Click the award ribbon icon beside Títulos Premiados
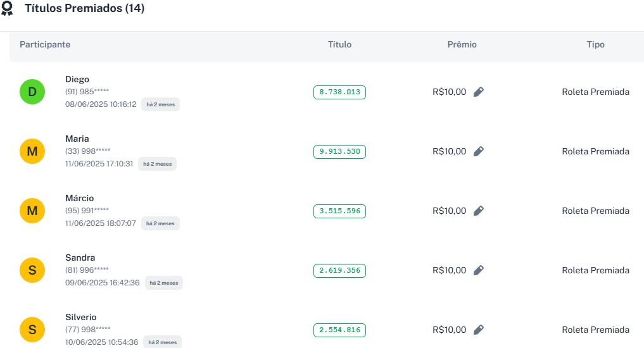 (x=7, y=9)
